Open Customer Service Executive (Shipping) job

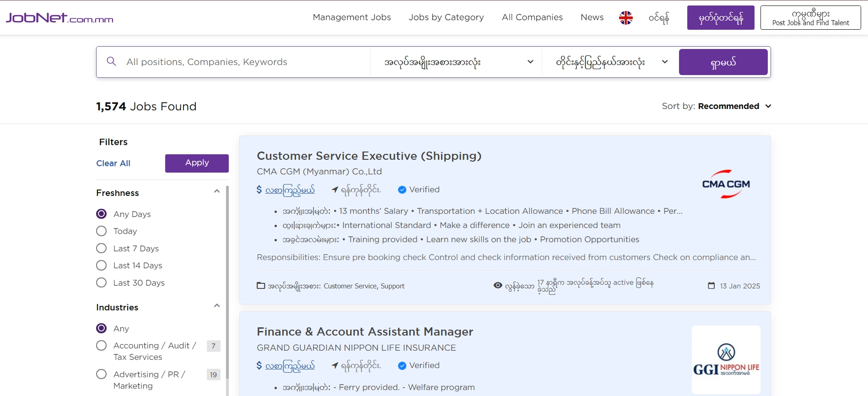tap(369, 156)
